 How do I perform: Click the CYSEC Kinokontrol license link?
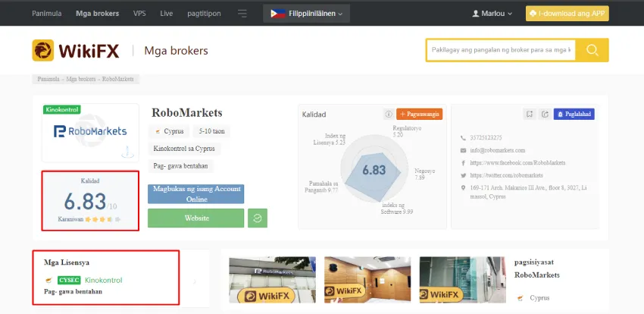(x=90, y=281)
